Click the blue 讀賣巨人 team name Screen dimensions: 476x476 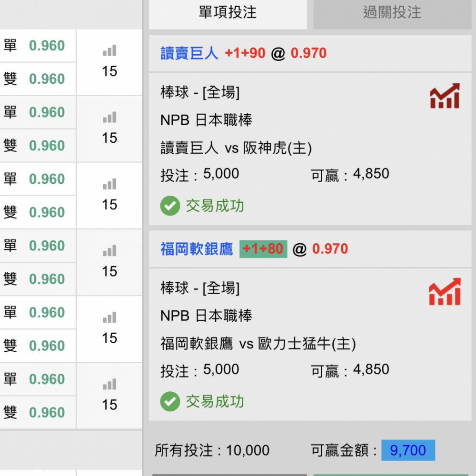189,53
